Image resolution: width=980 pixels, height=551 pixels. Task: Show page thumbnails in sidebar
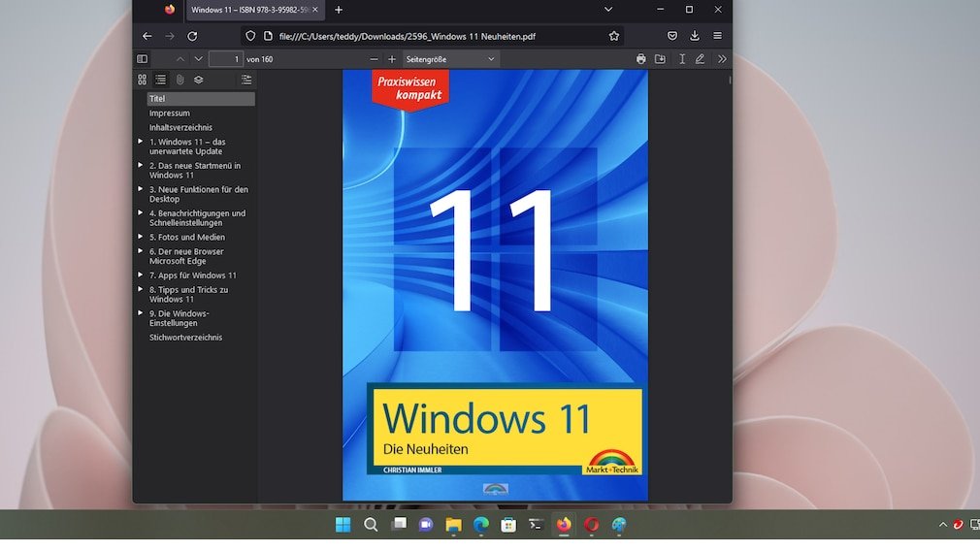(143, 80)
